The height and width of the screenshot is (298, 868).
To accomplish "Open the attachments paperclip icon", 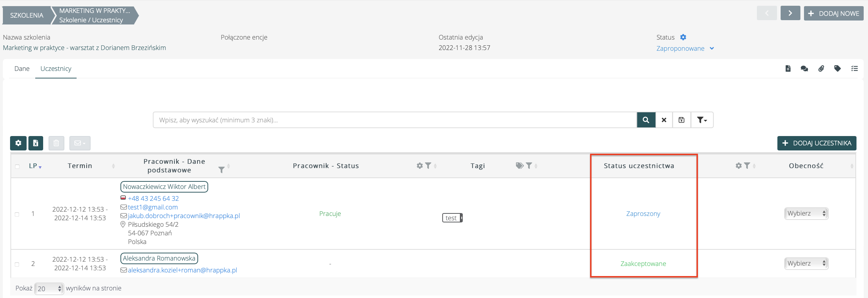I will (821, 68).
